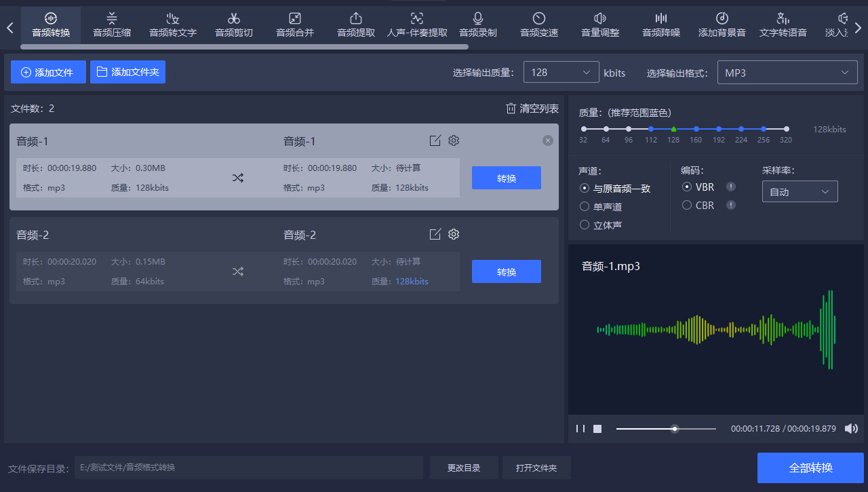Convert 音频-2 with its 转换 button
This screenshot has width=868, height=492.
click(507, 271)
